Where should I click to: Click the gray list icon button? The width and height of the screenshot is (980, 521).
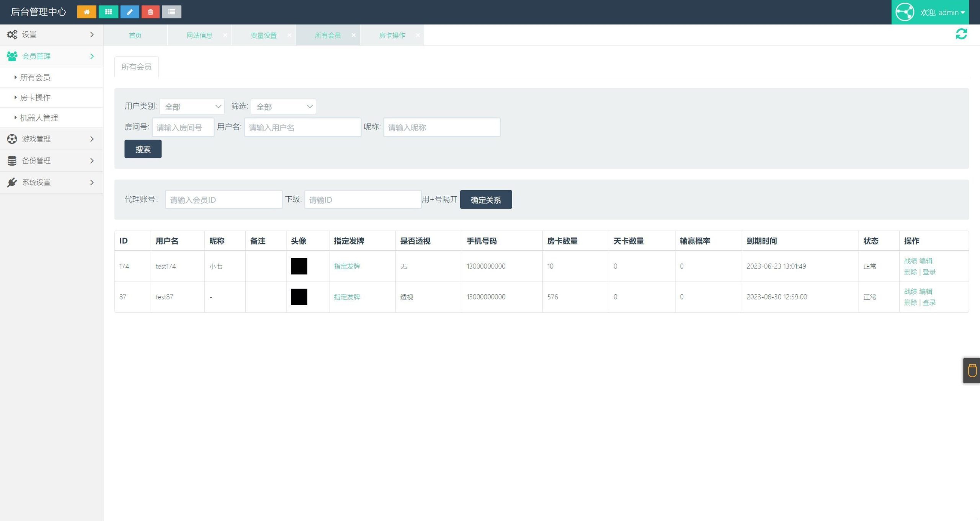171,12
